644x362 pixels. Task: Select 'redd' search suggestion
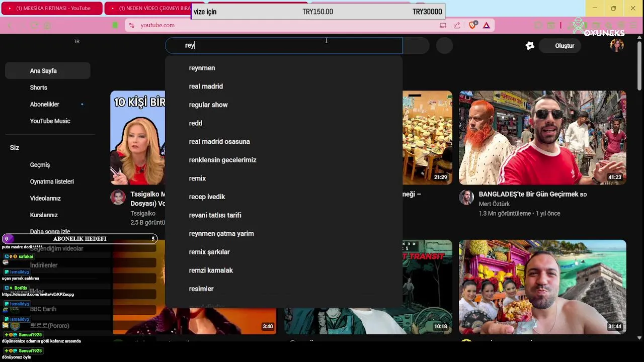click(x=284, y=123)
